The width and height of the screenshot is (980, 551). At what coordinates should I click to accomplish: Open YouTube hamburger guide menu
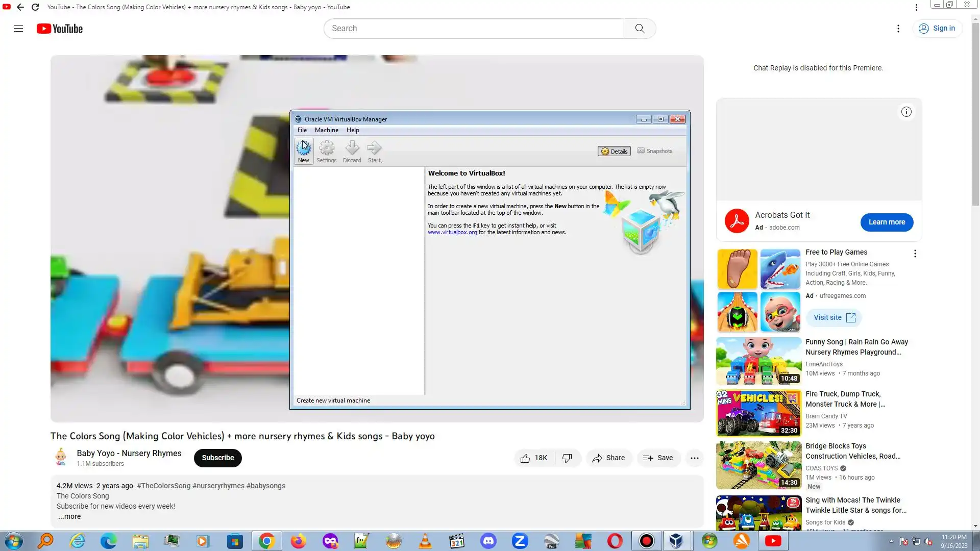coord(18,29)
